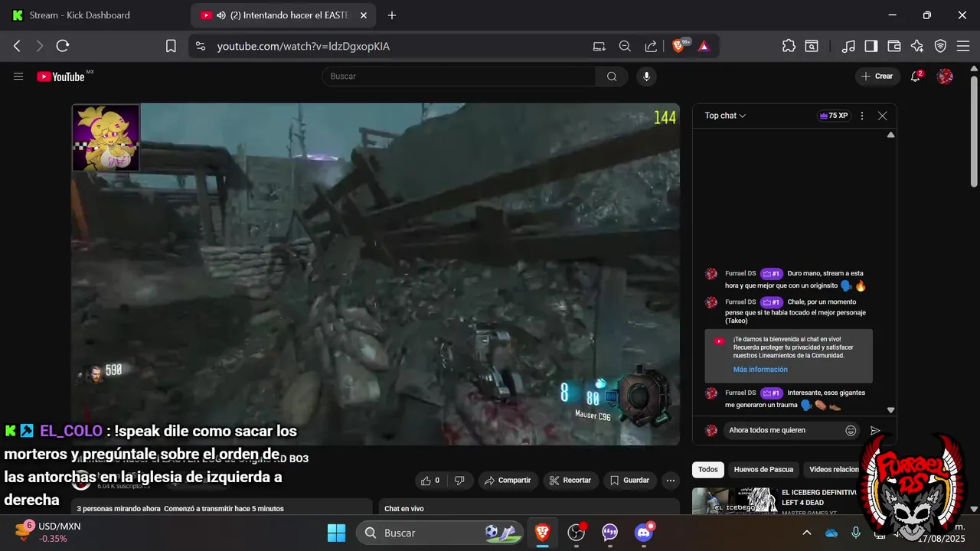The height and width of the screenshot is (551, 980).
Task: Start voice search with the microphone icon
Action: [646, 76]
